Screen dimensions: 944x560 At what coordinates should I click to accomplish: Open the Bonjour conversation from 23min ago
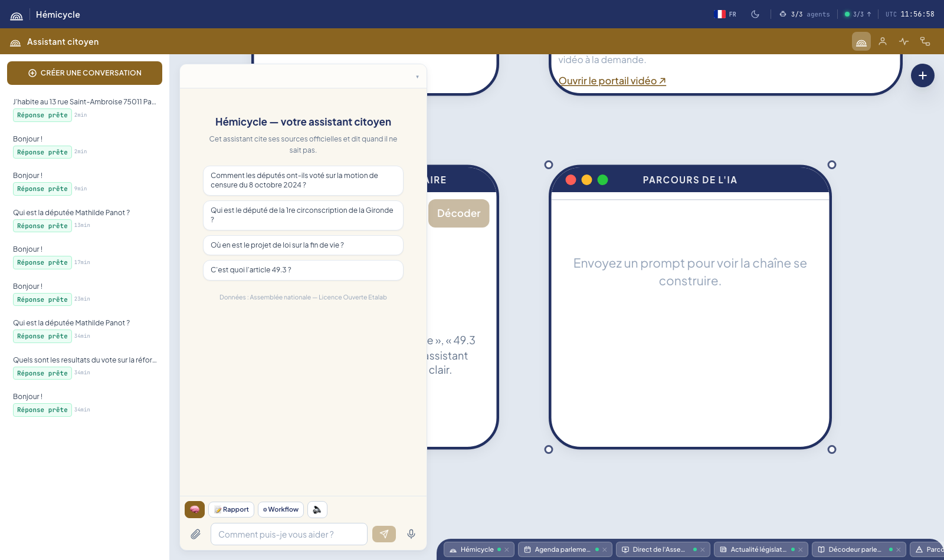coord(84,292)
